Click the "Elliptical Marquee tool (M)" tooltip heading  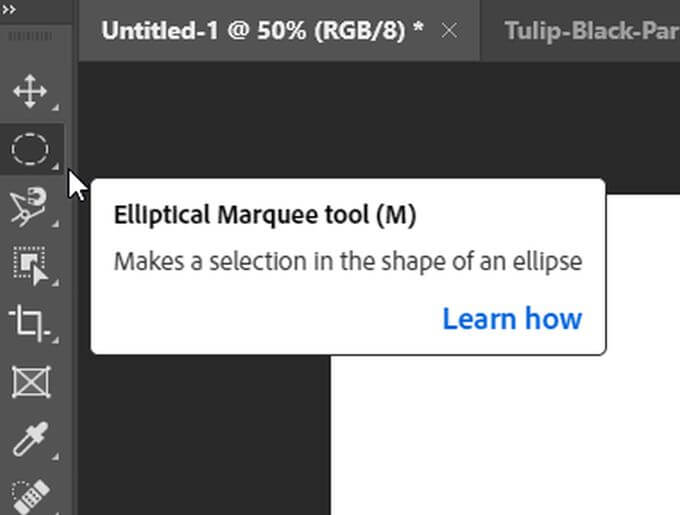[264, 215]
